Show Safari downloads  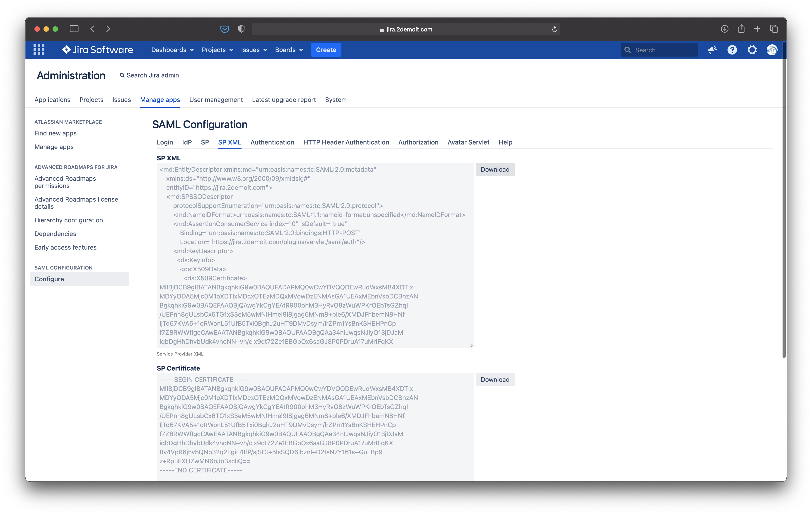click(x=724, y=29)
